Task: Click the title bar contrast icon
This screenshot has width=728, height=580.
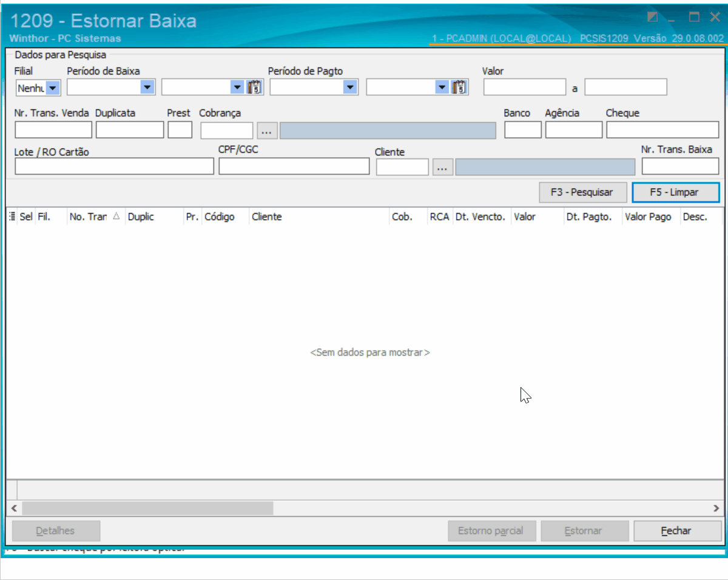Action: [653, 17]
